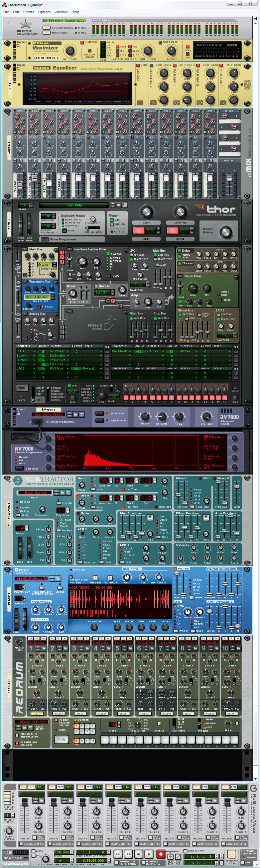Open the Comb Filter type dropdown
This screenshot has width=260, height=868.
point(180,276)
